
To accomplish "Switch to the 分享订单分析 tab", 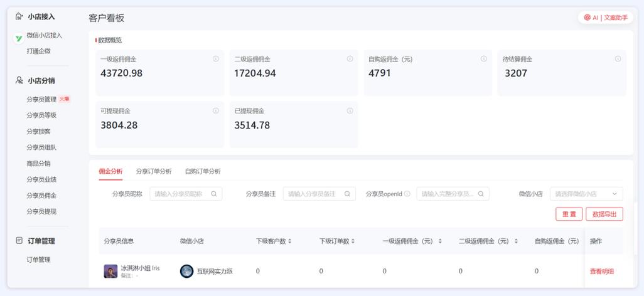I will pos(154,172).
